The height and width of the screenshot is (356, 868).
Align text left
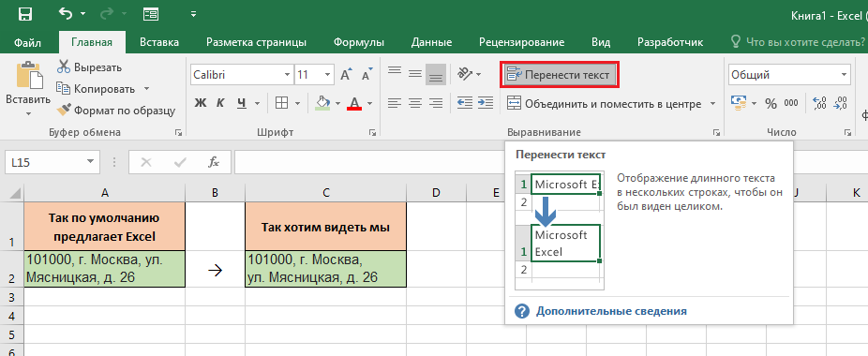click(394, 103)
